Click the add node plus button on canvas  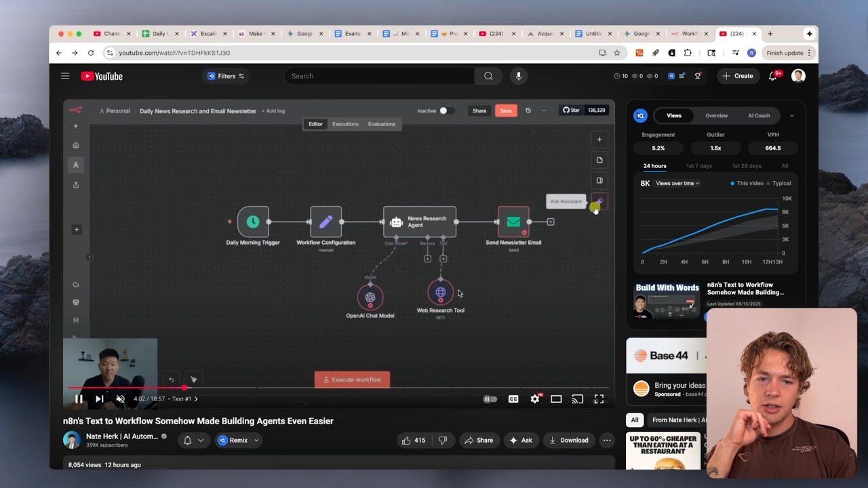599,140
